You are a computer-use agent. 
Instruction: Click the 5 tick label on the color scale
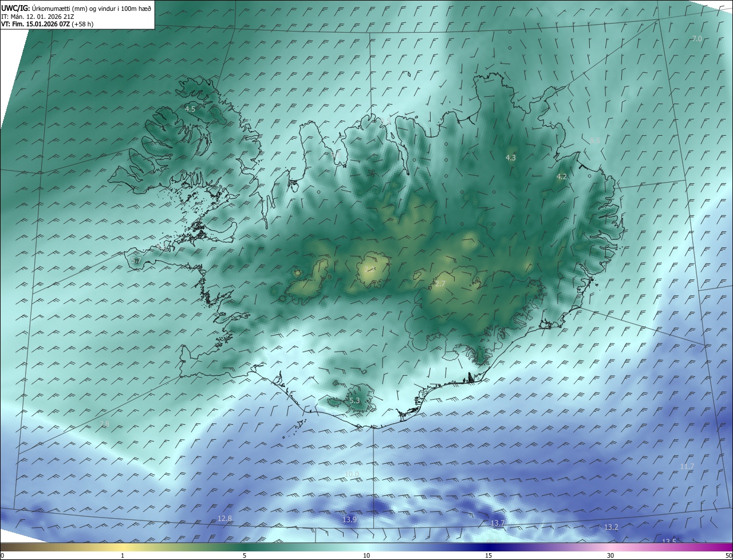pyautogui.click(x=245, y=555)
